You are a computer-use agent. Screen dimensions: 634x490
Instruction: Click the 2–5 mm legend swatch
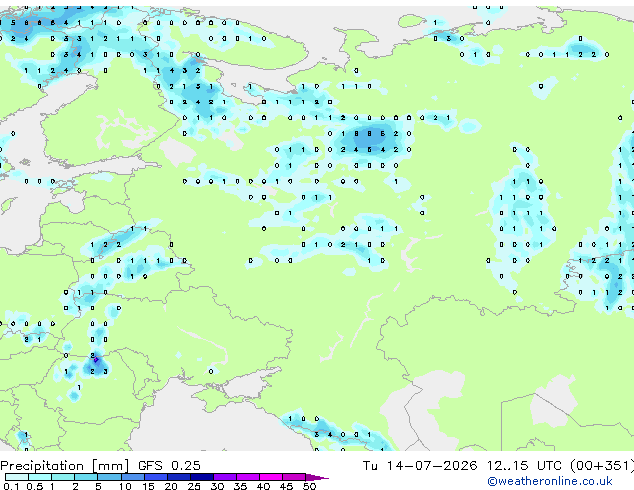point(86,477)
